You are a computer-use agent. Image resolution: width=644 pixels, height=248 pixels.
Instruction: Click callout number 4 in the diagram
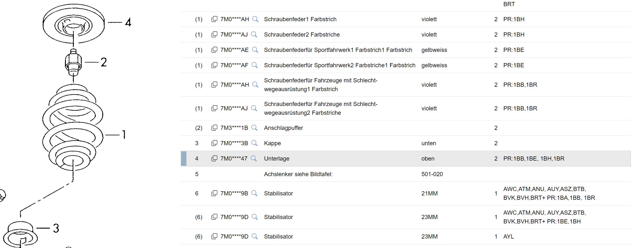coord(128,22)
